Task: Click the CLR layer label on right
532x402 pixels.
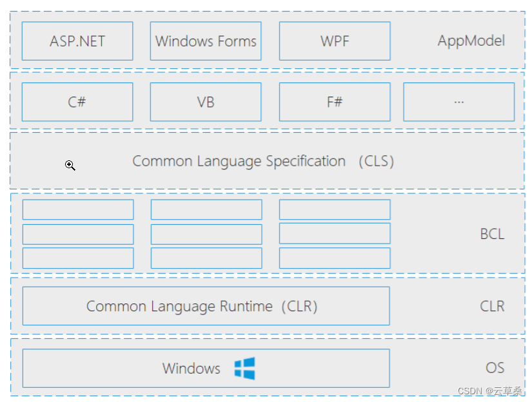Action: click(492, 306)
